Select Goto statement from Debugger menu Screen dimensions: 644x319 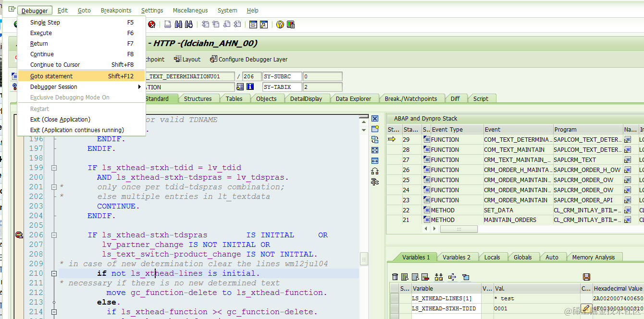click(81, 76)
